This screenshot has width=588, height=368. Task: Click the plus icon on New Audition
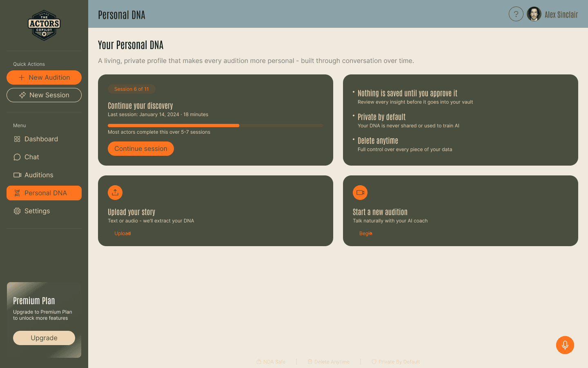point(22,77)
